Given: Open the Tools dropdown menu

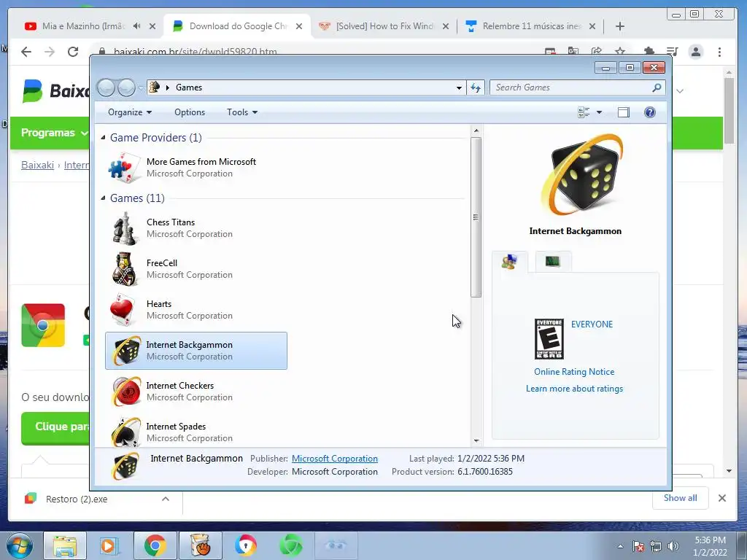Looking at the screenshot, I should tap(242, 112).
